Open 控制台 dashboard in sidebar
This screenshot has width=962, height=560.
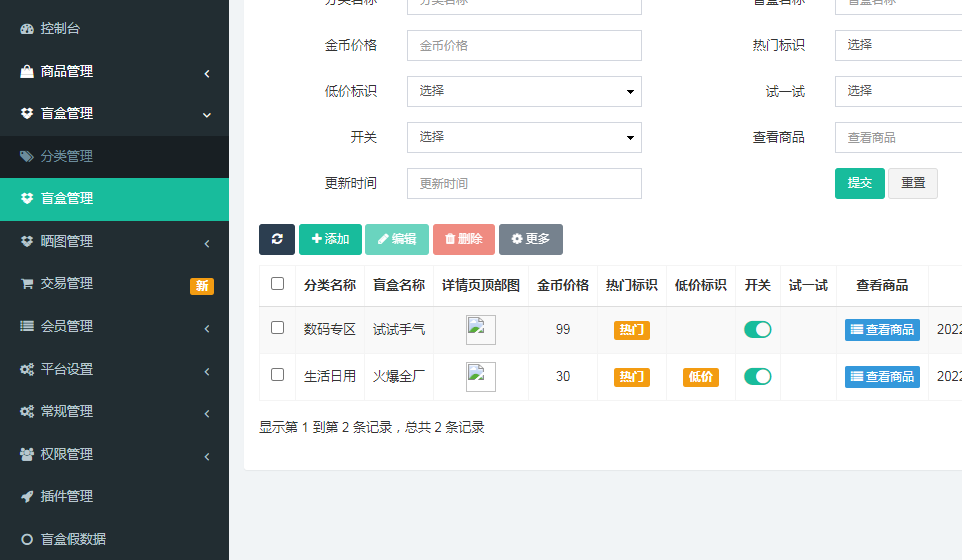point(60,29)
